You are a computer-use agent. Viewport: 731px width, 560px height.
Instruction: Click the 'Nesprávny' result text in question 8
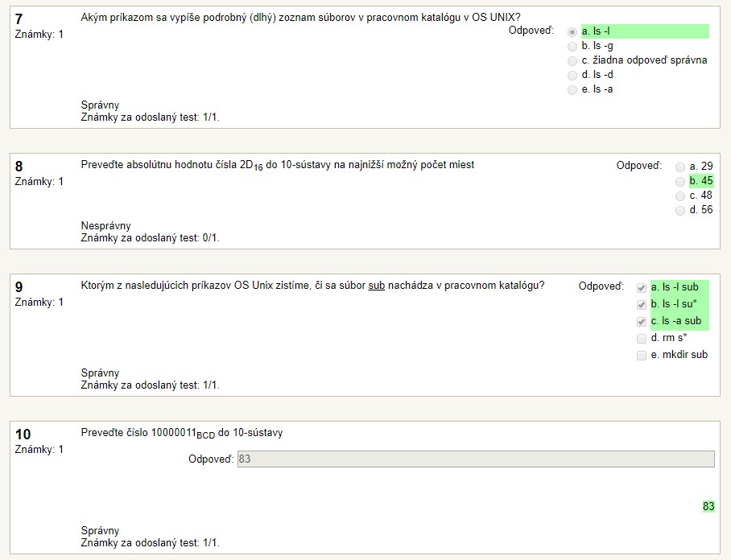105,226
